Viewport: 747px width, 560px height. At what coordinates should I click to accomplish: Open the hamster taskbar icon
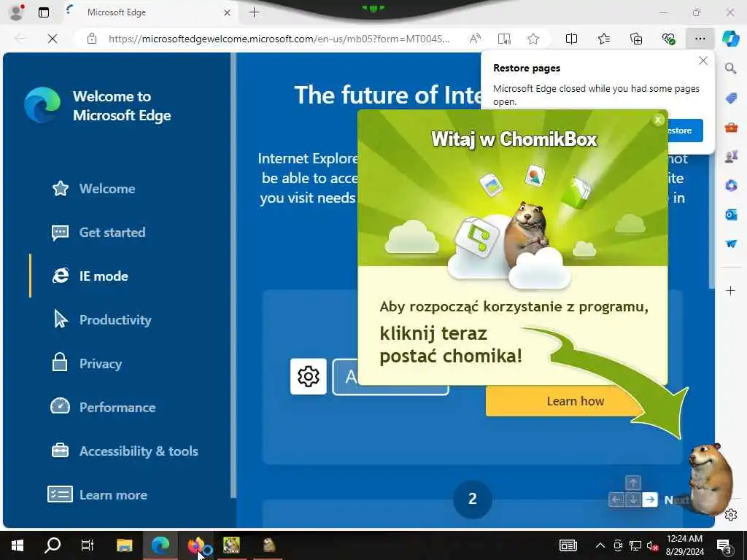tap(268, 545)
